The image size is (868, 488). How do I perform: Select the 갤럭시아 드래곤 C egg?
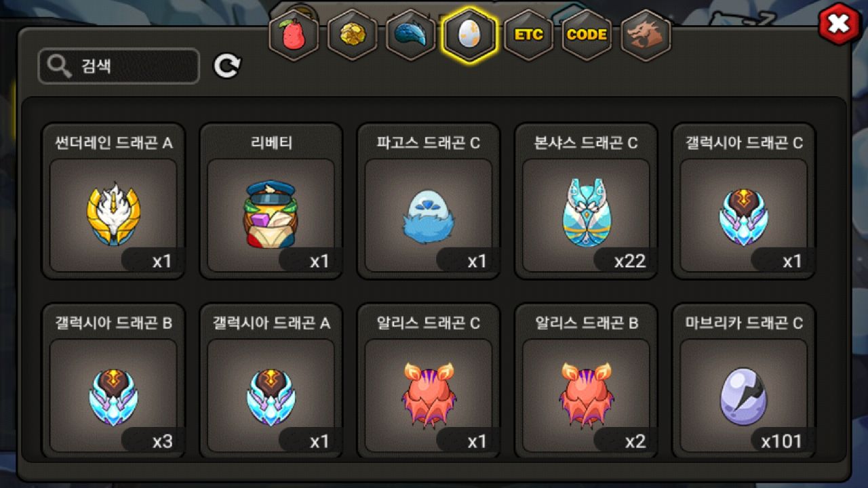pyautogui.click(x=743, y=201)
